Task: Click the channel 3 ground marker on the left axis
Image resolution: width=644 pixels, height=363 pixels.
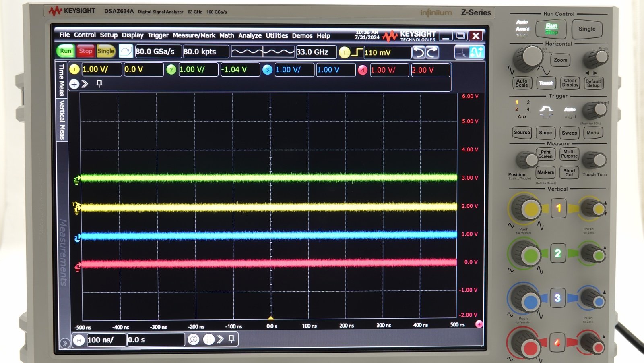Action: click(x=77, y=239)
